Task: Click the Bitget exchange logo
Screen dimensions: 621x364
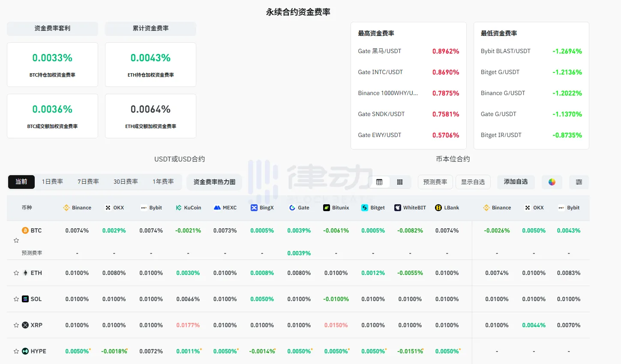Action: 364,208
